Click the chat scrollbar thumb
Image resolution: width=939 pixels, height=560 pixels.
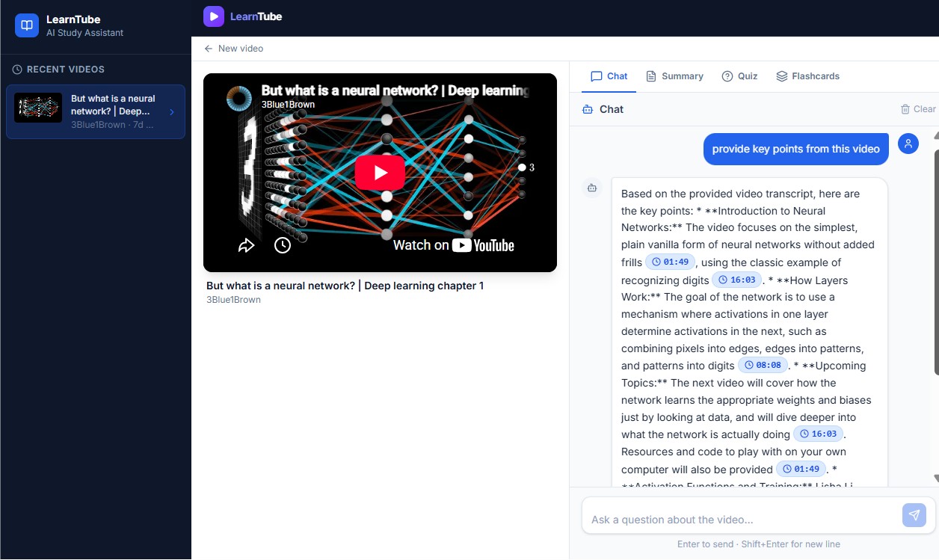(x=936, y=262)
